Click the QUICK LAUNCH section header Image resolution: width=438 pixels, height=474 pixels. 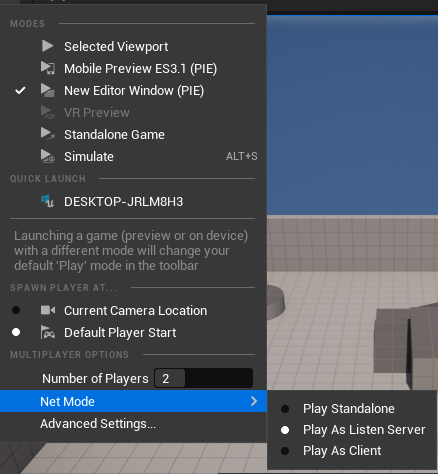pyautogui.click(x=48, y=179)
